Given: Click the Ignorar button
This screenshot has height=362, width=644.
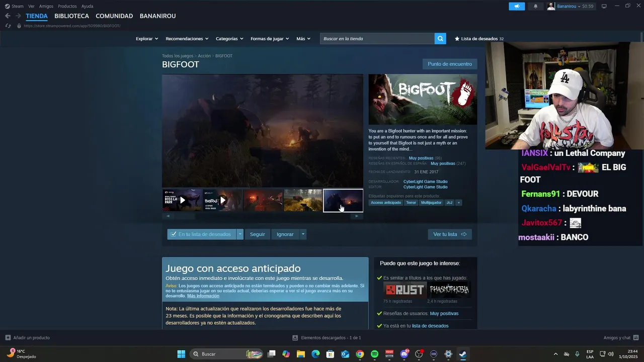Looking at the screenshot, I should point(285,234).
